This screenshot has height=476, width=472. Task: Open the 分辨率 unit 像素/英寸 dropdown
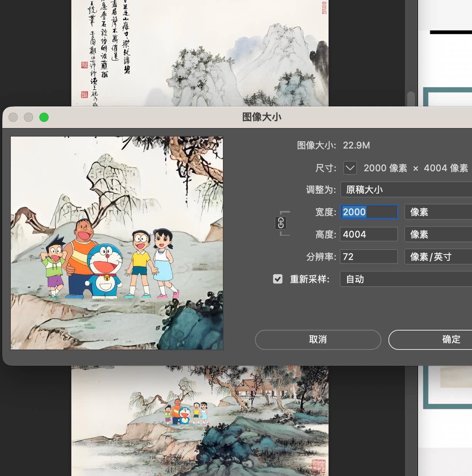point(438,257)
